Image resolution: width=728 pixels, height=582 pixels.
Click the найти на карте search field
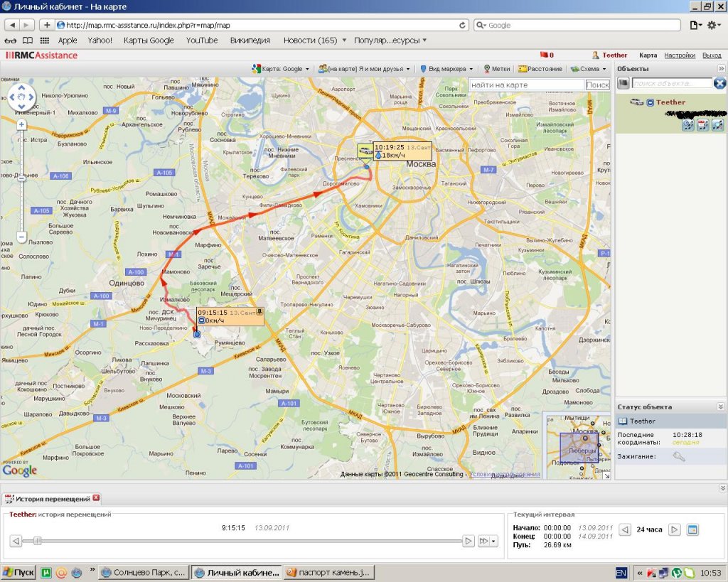526,85
